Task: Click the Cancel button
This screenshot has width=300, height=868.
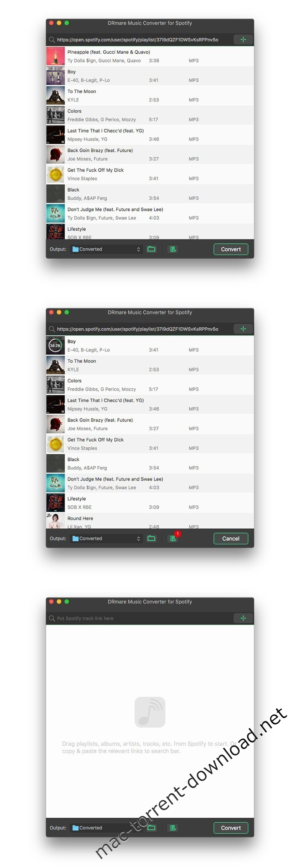Action: (x=231, y=538)
